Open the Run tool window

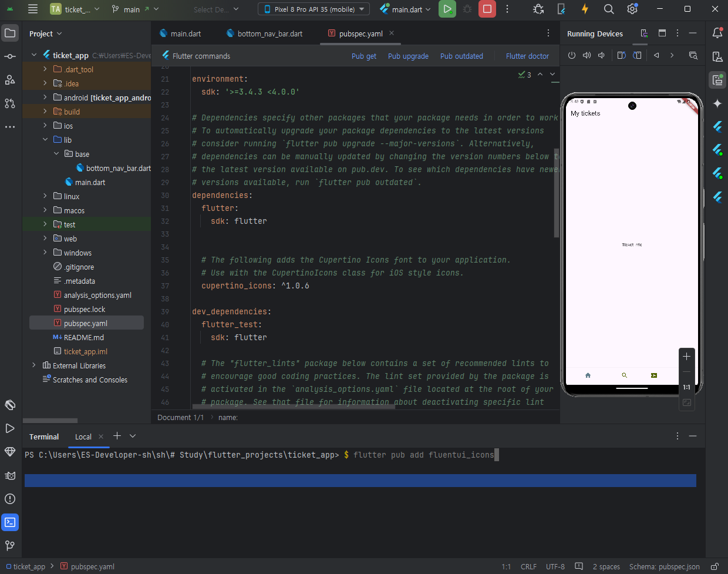[10, 428]
